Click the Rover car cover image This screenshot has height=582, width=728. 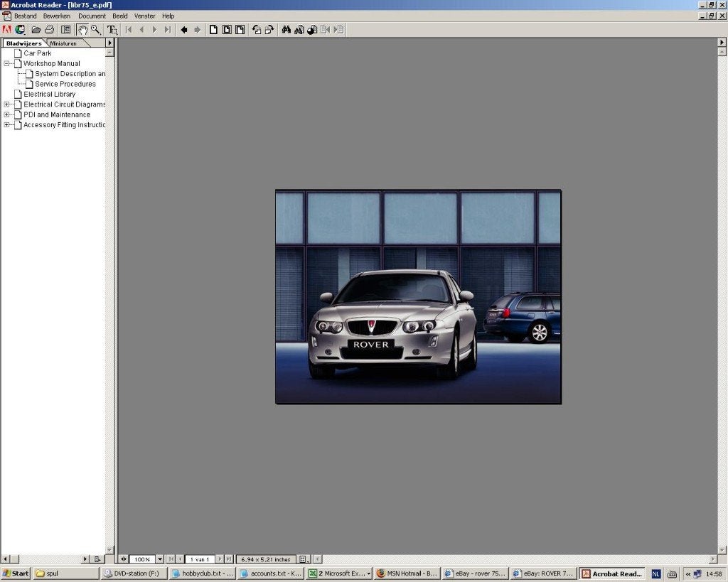tap(418, 296)
